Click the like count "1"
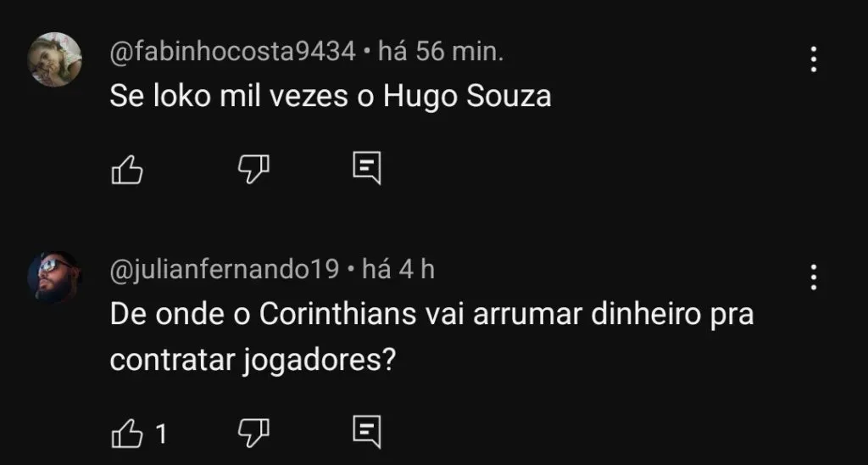 click(x=161, y=434)
